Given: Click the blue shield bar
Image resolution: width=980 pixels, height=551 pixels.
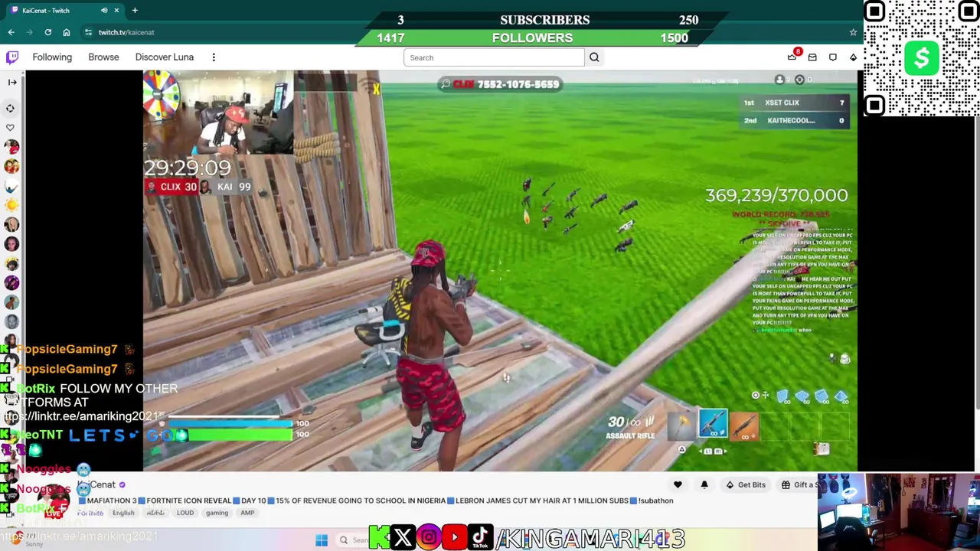Looking at the screenshot, I should [230, 423].
